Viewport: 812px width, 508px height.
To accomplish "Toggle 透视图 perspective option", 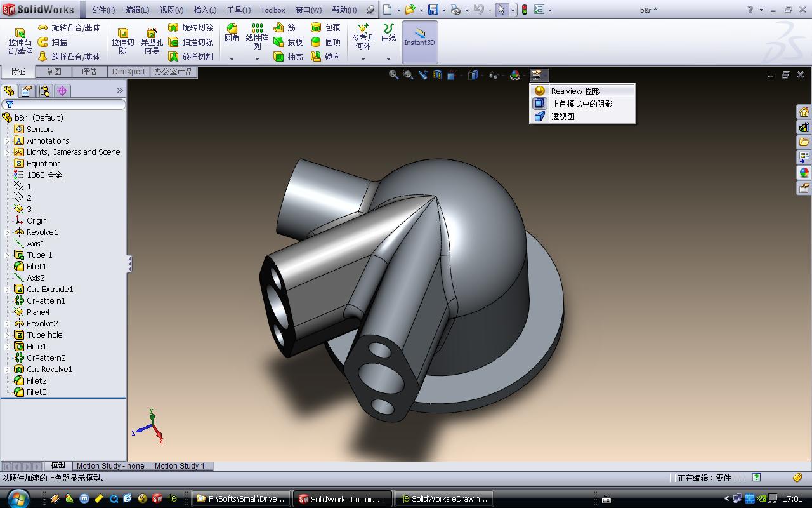I will 582,116.
